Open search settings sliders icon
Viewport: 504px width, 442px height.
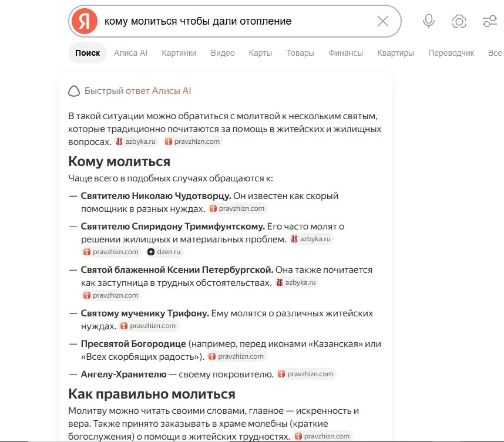coord(490,22)
